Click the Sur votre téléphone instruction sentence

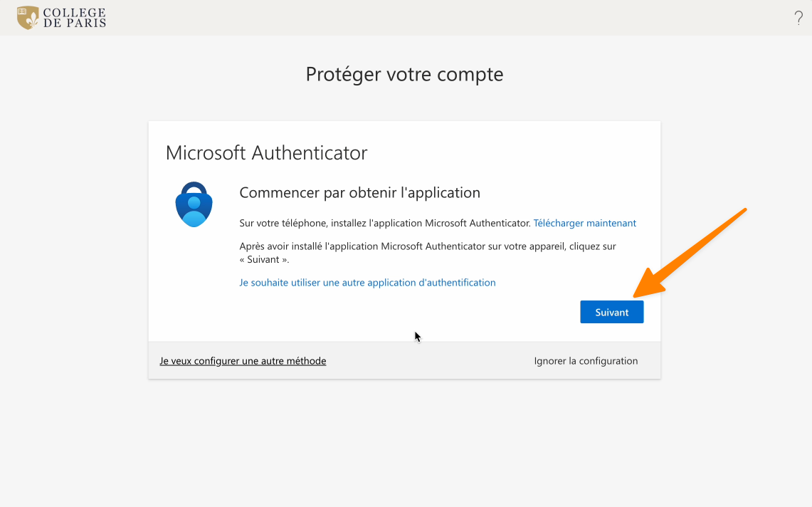(x=385, y=223)
